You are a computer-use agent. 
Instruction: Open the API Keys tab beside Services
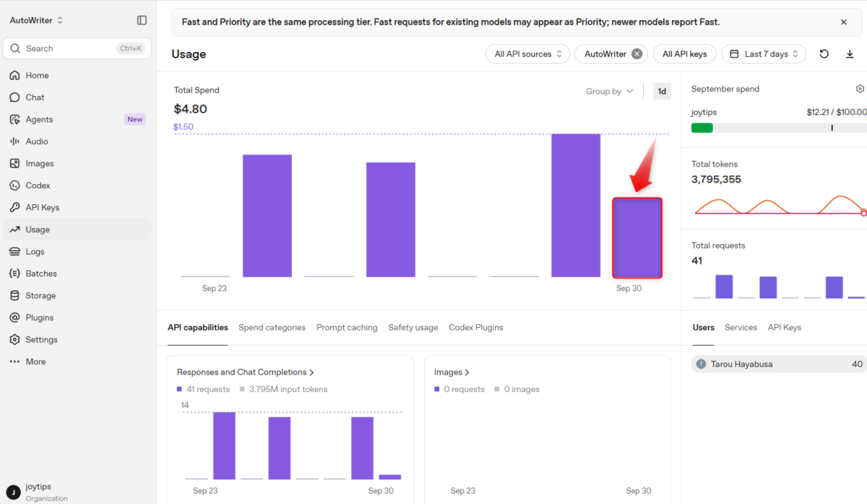pos(785,328)
